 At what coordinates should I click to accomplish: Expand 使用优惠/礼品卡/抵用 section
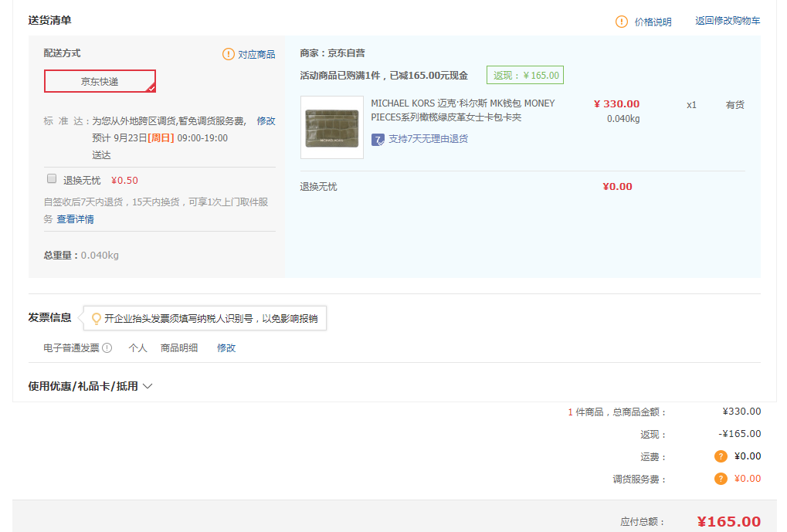83,386
